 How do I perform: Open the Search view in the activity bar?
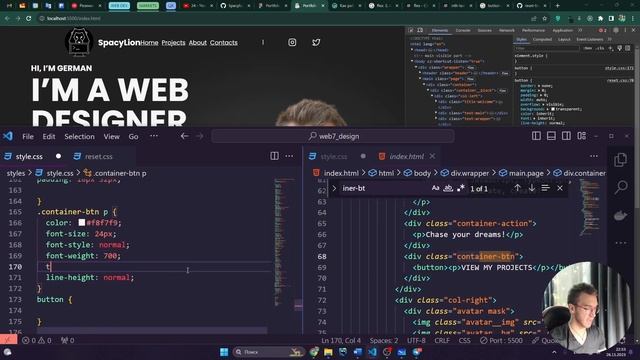pos(621,187)
